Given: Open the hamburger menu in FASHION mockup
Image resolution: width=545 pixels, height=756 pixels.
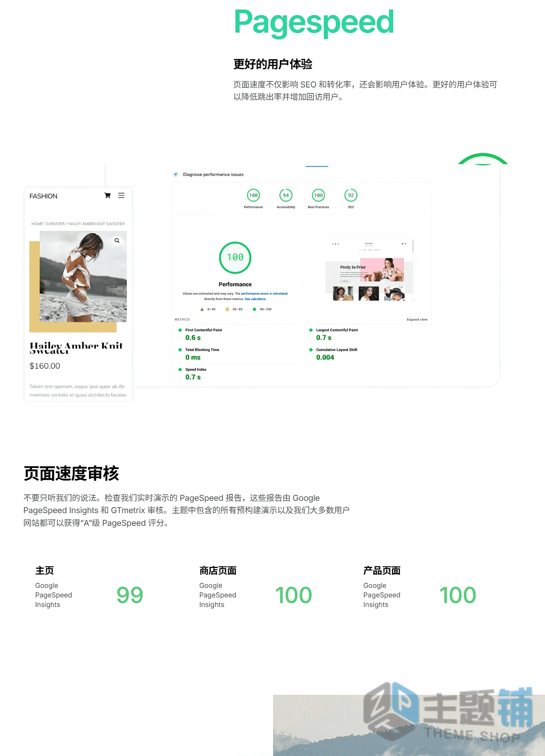Looking at the screenshot, I should (121, 196).
